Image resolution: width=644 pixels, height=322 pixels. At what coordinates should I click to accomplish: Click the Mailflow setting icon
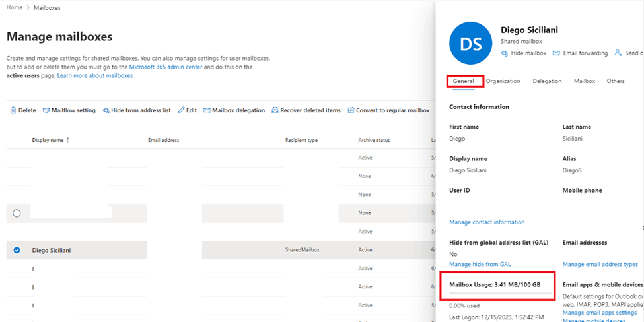46,110
